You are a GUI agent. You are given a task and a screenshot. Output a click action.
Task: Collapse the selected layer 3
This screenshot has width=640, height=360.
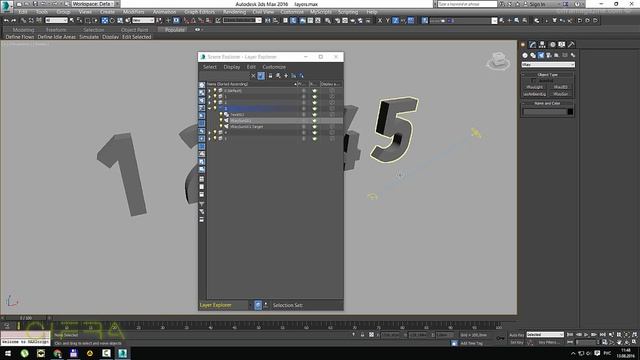[210, 109]
